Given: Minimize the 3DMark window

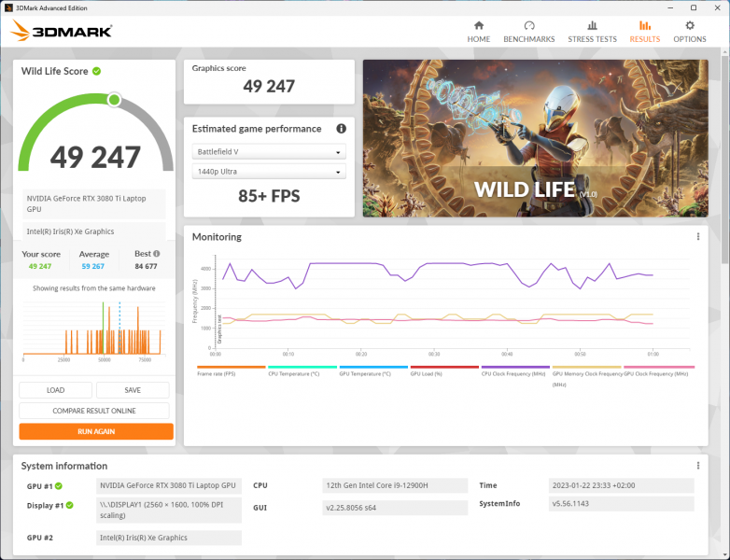Looking at the screenshot, I should pyautogui.click(x=671, y=7).
